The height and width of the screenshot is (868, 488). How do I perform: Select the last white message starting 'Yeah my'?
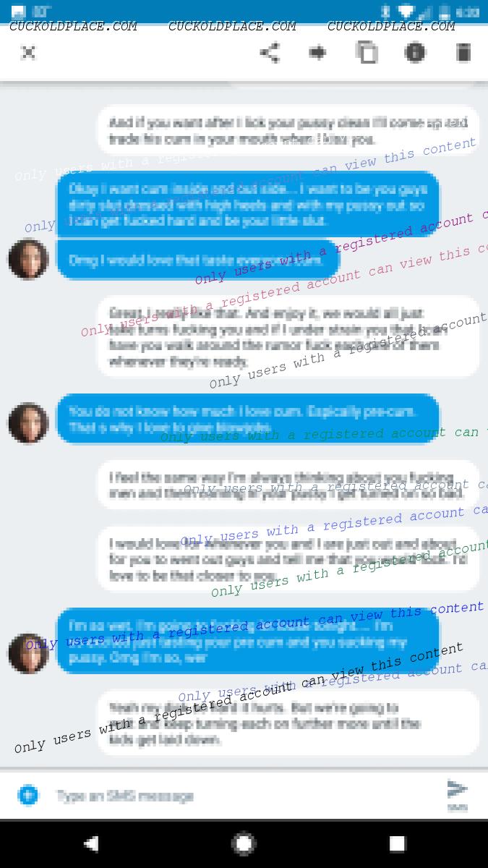(x=288, y=723)
